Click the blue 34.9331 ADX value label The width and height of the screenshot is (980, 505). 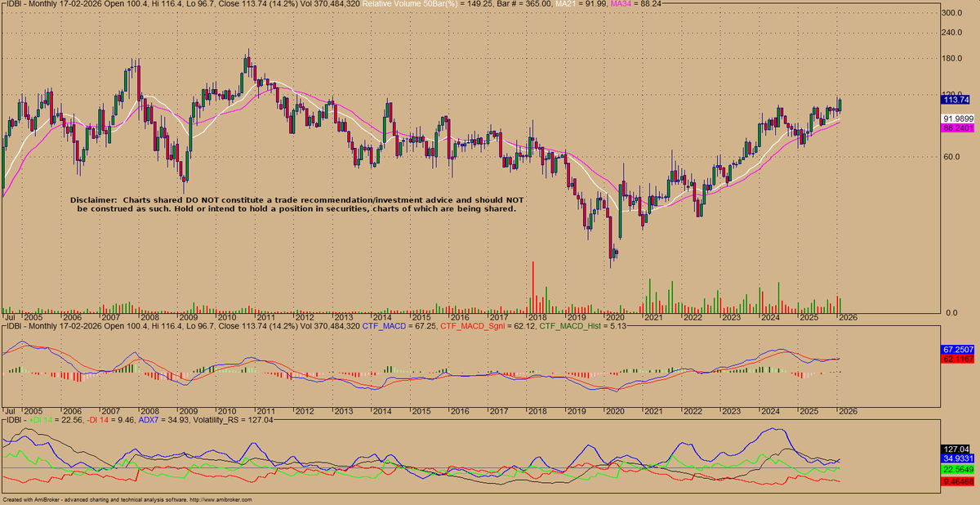957,459
